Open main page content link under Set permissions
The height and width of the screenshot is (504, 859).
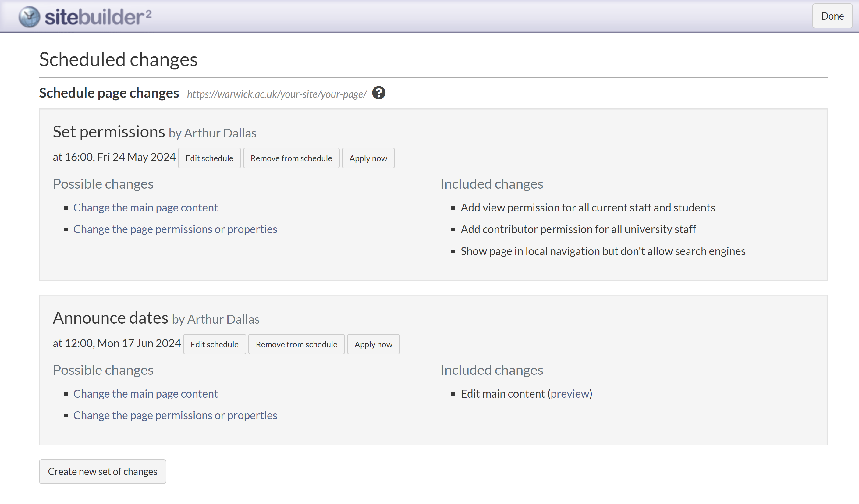pyautogui.click(x=145, y=208)
